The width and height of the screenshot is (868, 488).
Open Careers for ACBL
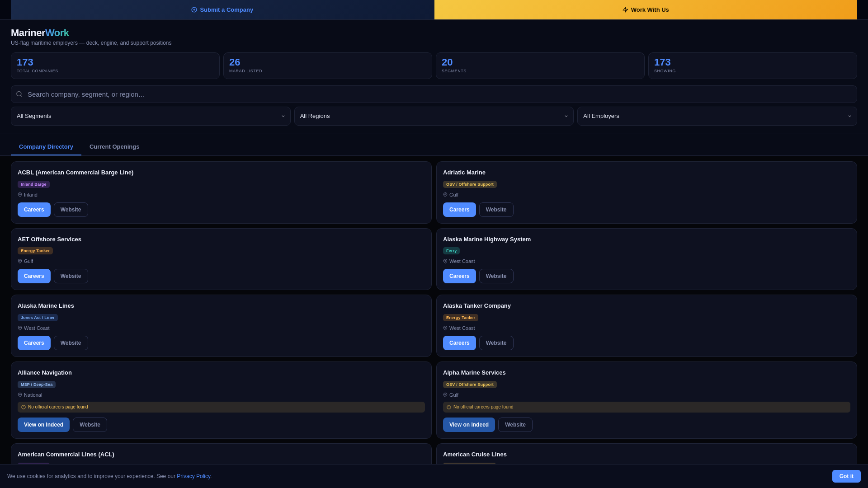pyautogui.click(x=34, y=210)
